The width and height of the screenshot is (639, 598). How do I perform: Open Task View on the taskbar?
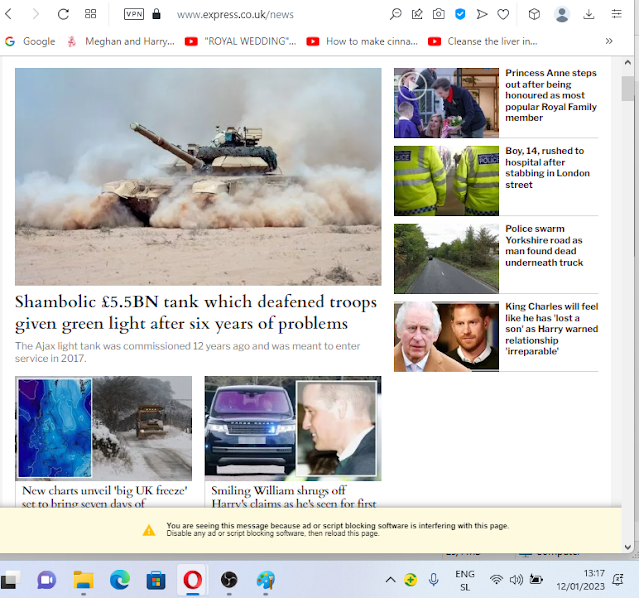10,580
